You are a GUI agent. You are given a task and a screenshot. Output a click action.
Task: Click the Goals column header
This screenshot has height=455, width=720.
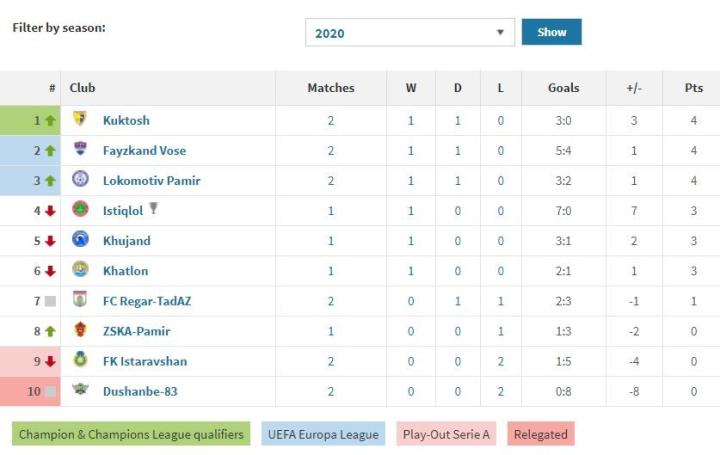click(x=563, y=88)
